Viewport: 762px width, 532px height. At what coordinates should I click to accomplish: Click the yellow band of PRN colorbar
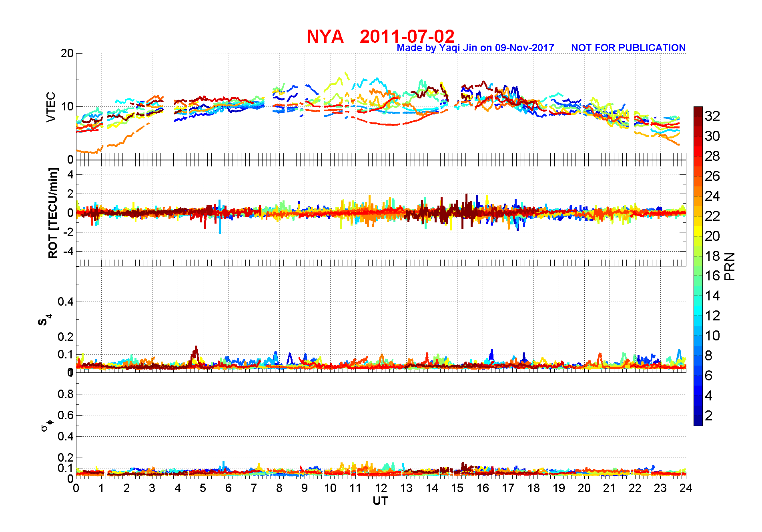pos(698,231)
